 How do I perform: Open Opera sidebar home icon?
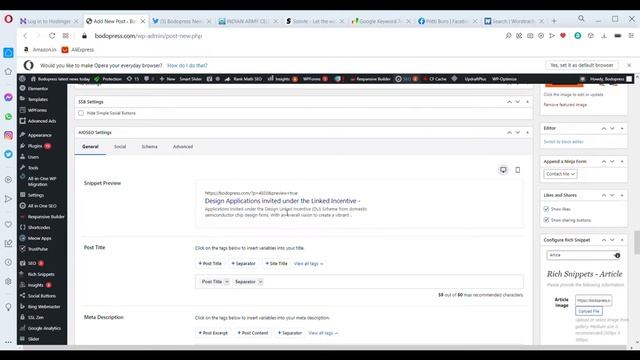8,72
